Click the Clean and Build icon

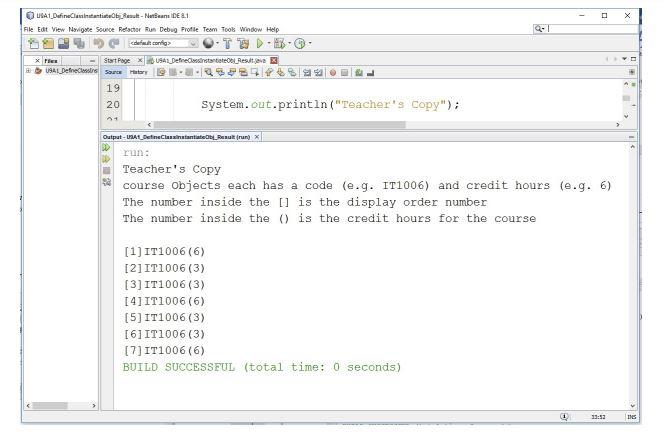[x=243, y=43]
